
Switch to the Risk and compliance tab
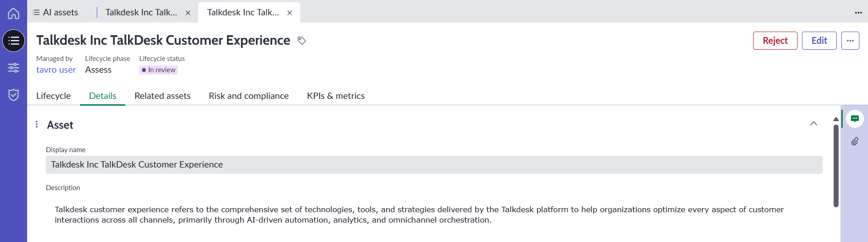pos(248,96)
